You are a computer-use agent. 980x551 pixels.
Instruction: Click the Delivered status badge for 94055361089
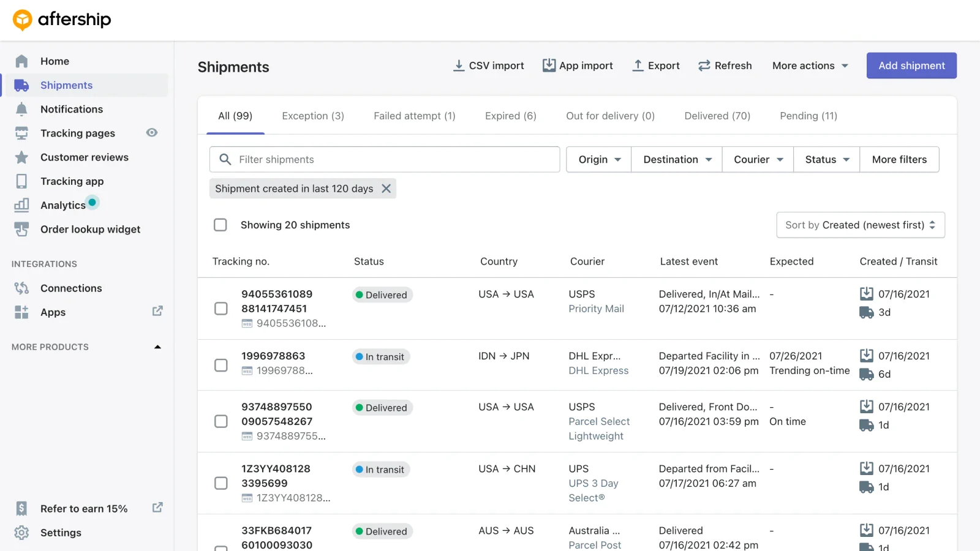(x=382, y=295)
